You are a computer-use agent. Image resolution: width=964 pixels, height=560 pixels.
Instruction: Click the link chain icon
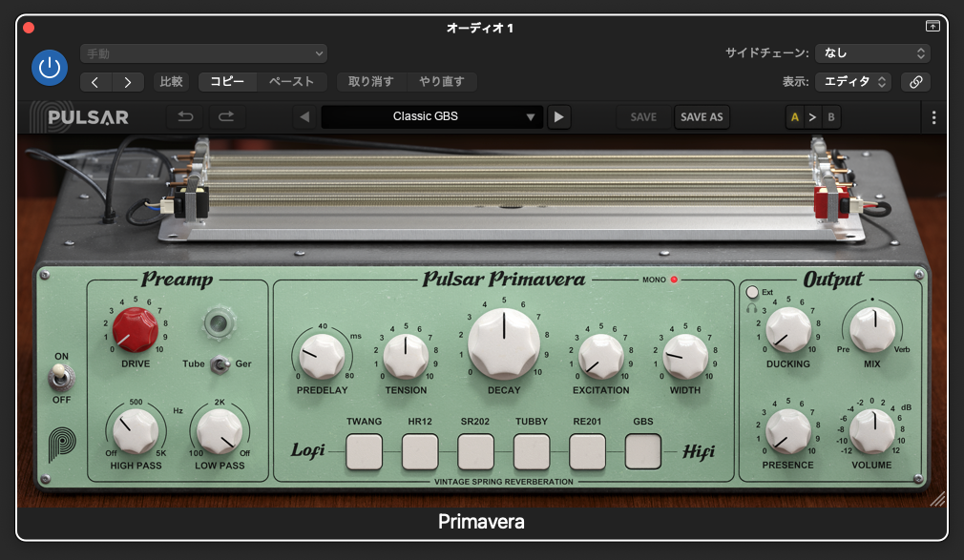pos(915,82)
